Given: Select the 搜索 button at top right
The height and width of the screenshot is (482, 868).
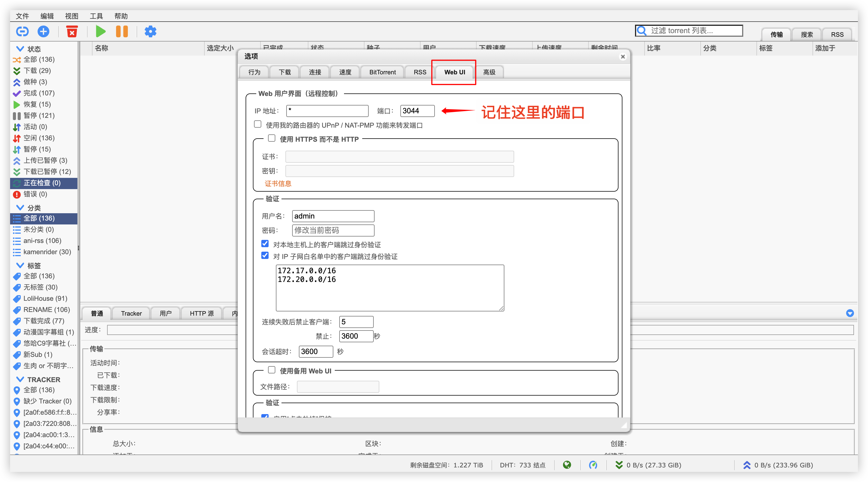Looking at the screenshot, I should (807, 35).
